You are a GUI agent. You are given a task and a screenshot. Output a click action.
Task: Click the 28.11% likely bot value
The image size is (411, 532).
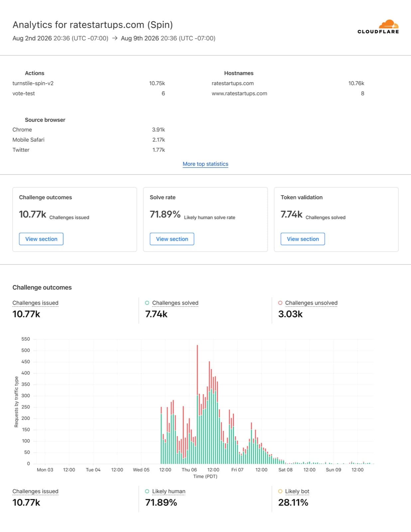point(293,502)
